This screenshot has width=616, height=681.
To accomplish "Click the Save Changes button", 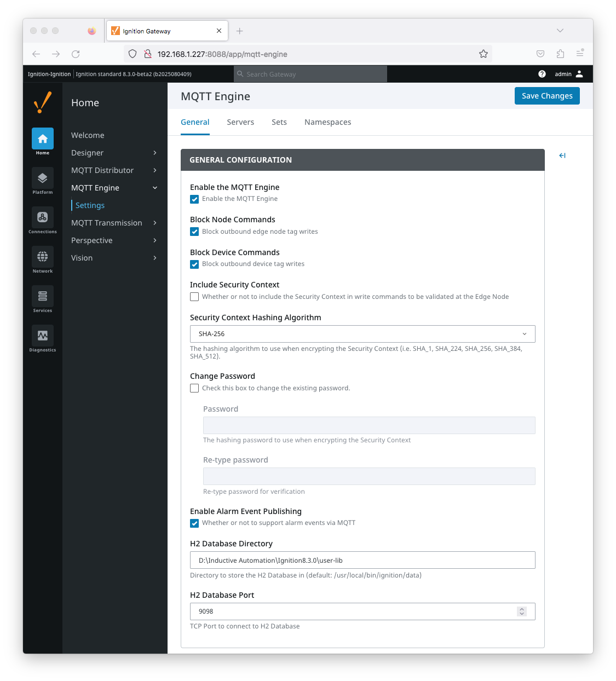I will 547,96.
